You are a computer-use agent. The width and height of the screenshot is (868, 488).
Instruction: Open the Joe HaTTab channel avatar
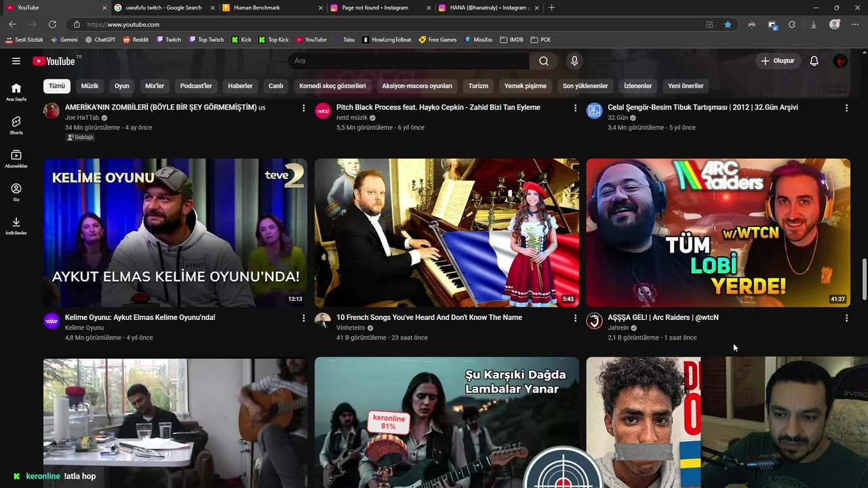(x=52, y=110)
